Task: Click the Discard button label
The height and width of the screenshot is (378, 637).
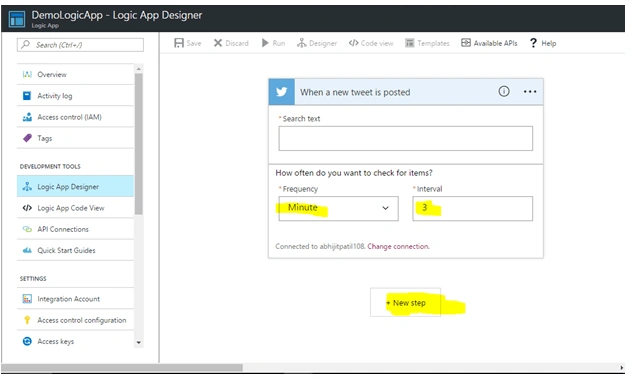Action: [x=237, y=43]
